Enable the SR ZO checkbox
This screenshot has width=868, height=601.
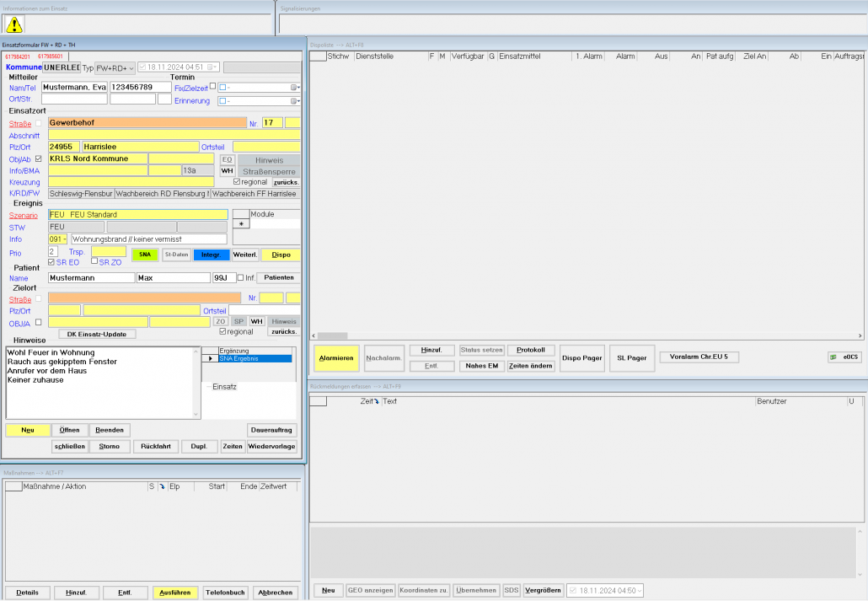94,263
